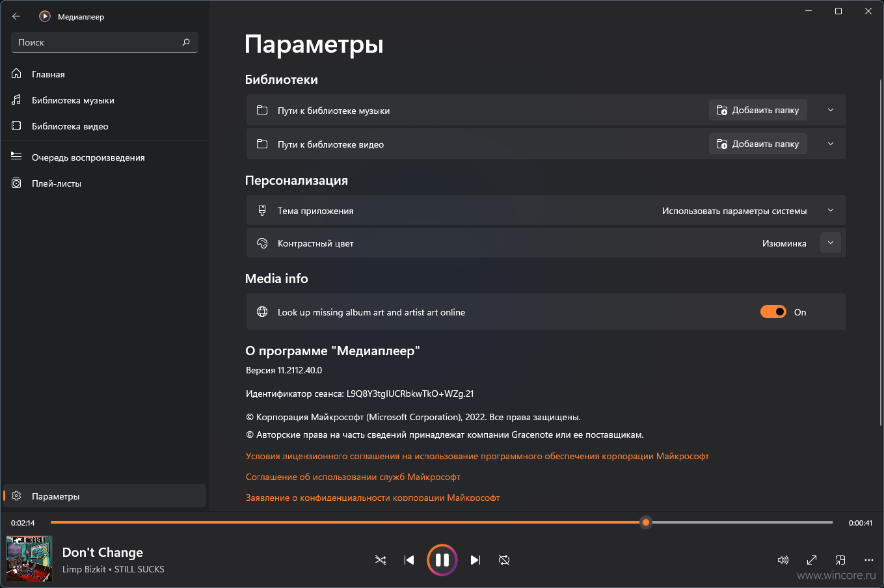
Task: Select Параметры in sidebar
Action: (105, 496)
